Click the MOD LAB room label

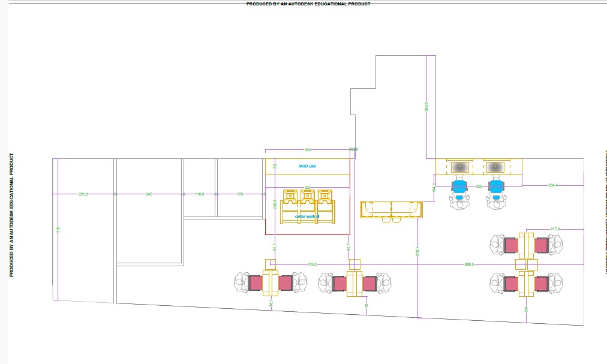tap(307, 166)
